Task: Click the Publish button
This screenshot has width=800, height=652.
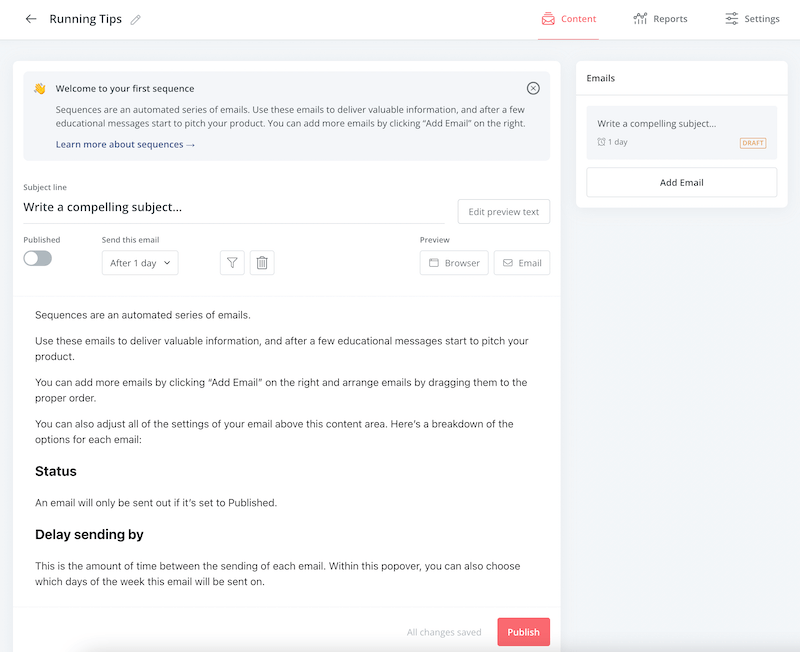Action: pyautogui.click(x=523, y=632)
